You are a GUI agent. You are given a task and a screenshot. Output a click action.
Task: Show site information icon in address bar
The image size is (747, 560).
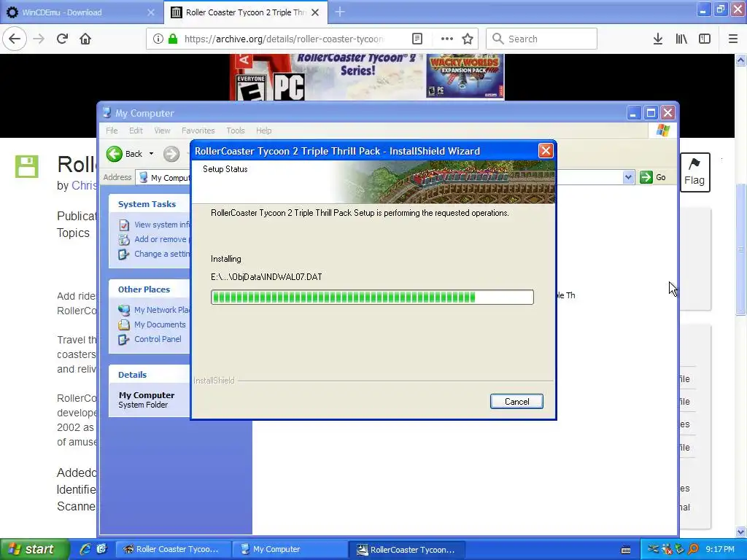click(158, 39)
